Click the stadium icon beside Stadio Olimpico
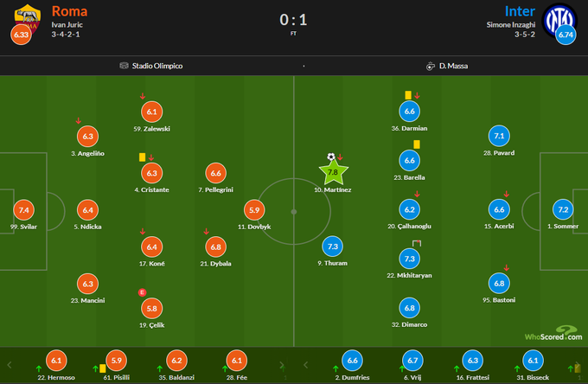This screenshot has width=588, height=384. point(125,66)
